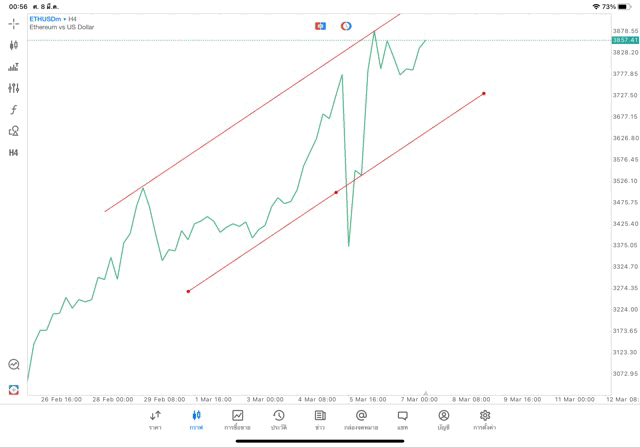The height and width of the screenshot is (447, 640).
Task: Select the lower trendline's left endpoint
Action: click(x=188, y=291)
